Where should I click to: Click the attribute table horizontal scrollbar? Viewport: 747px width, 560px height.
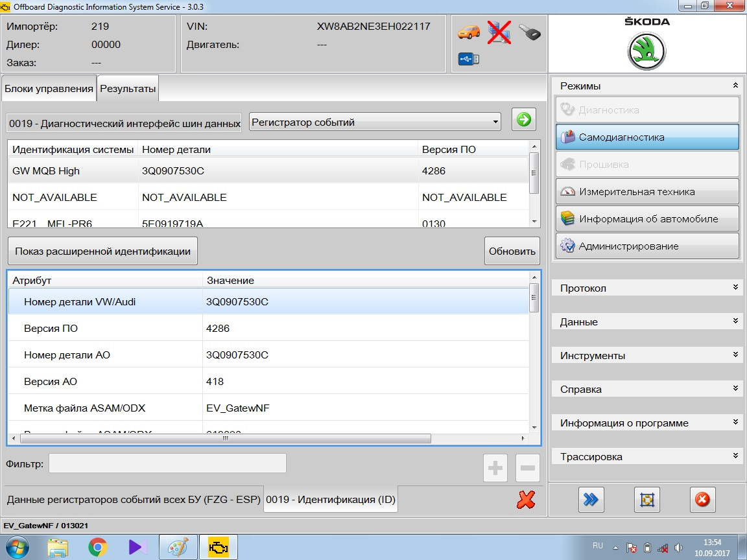[226, 439]
